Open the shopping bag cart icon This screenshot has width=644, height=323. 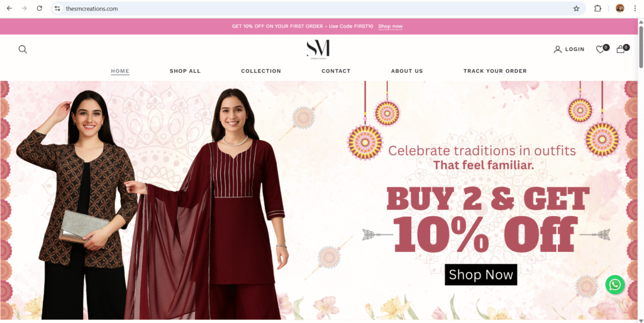tap(621, 49)
